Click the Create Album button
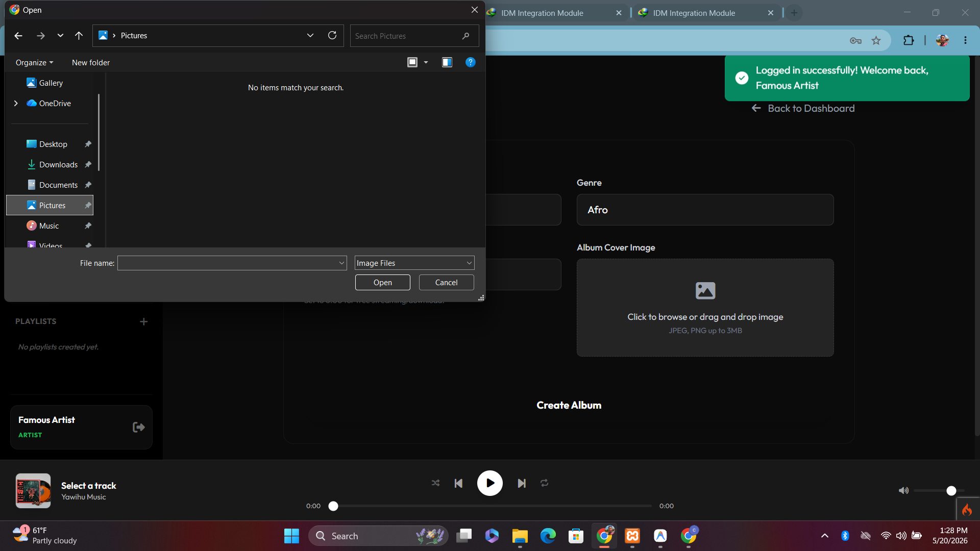 [569, 405]
